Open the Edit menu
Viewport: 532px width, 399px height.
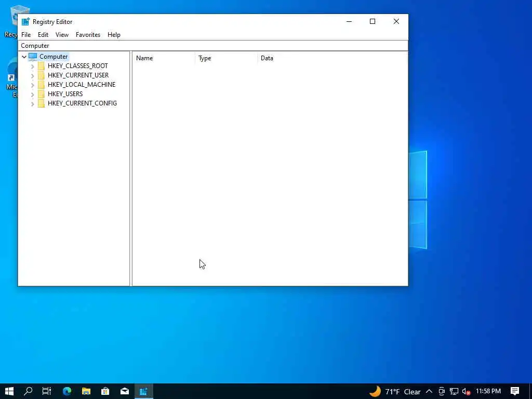coord(43,35)
